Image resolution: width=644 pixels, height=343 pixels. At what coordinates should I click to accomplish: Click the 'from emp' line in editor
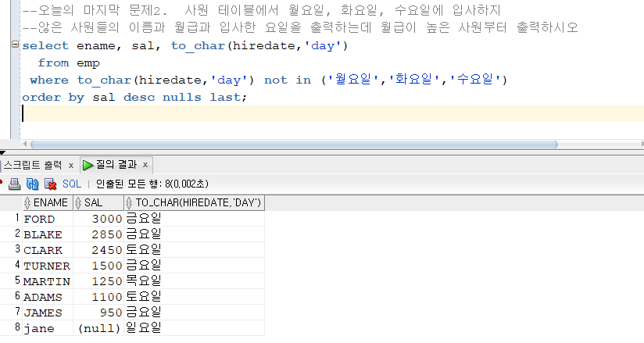tap(69, 63)
